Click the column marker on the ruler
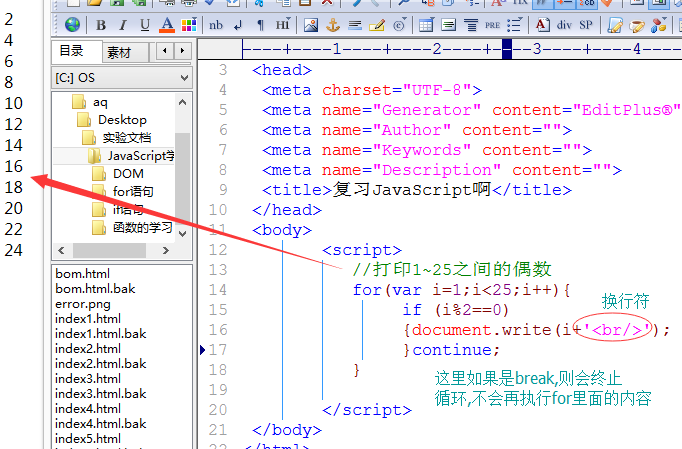 click(507, 49)
